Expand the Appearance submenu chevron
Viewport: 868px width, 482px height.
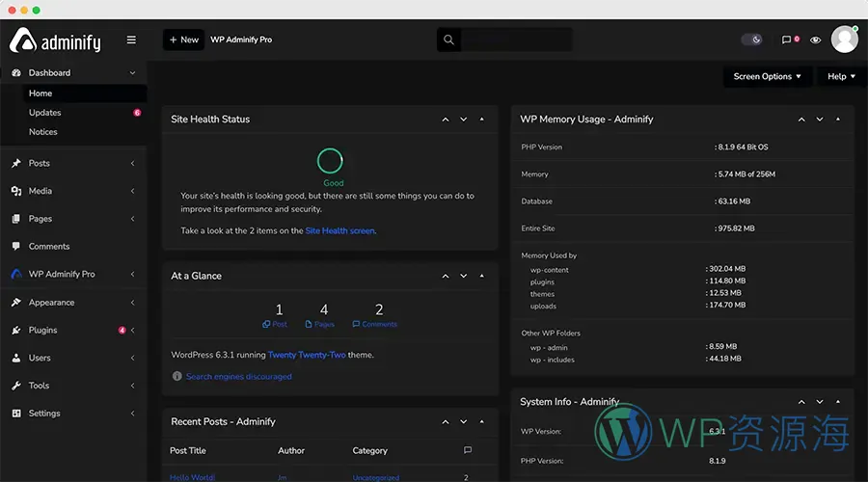click(x=132, y=302)
